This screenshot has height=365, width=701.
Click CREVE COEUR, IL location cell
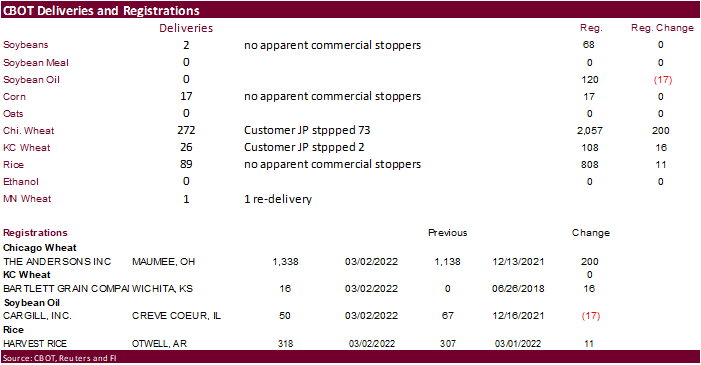click(176, 316)
